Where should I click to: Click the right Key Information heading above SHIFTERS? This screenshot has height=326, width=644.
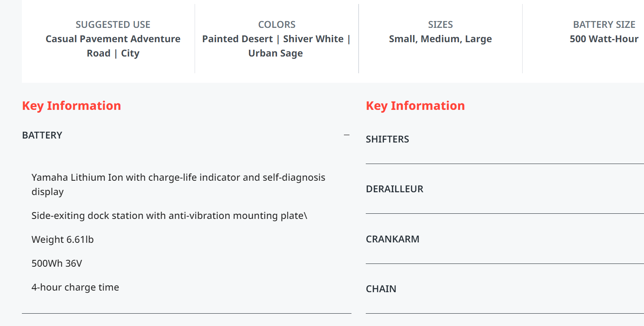(x=415, y=106)
